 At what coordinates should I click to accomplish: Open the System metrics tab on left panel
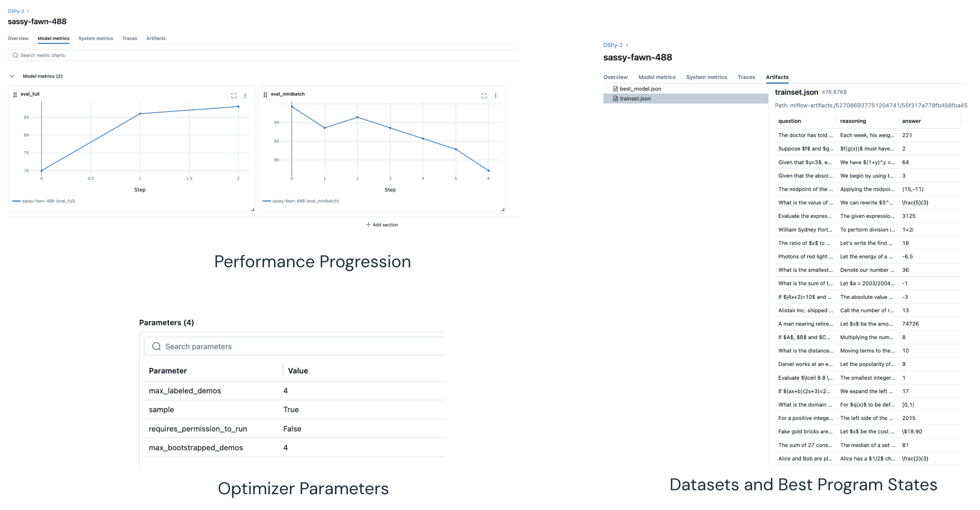tap(95, 38)
